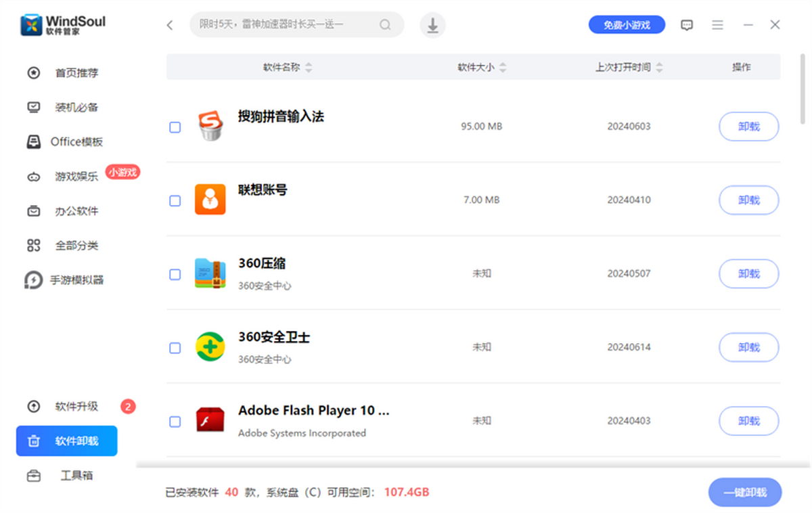The image size is (812, 513).
Task: Check the 360安全卫士 checkbox
Action: tap(175, 348)
